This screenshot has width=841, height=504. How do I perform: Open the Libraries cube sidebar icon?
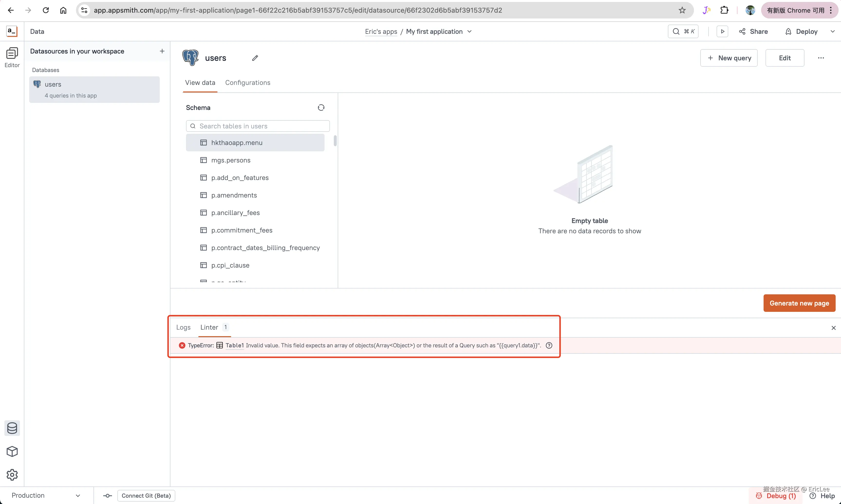pos(12,451)
